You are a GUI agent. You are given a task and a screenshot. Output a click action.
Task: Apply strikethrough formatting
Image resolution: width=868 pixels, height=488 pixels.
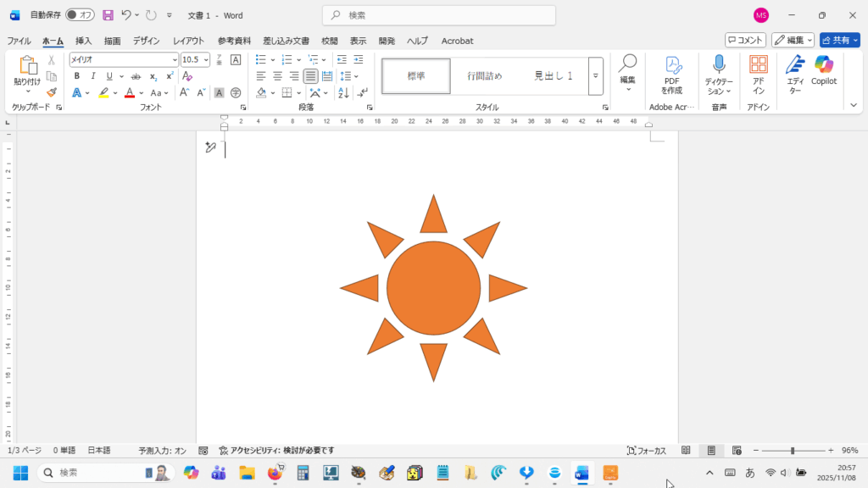[x=136, y=76]
